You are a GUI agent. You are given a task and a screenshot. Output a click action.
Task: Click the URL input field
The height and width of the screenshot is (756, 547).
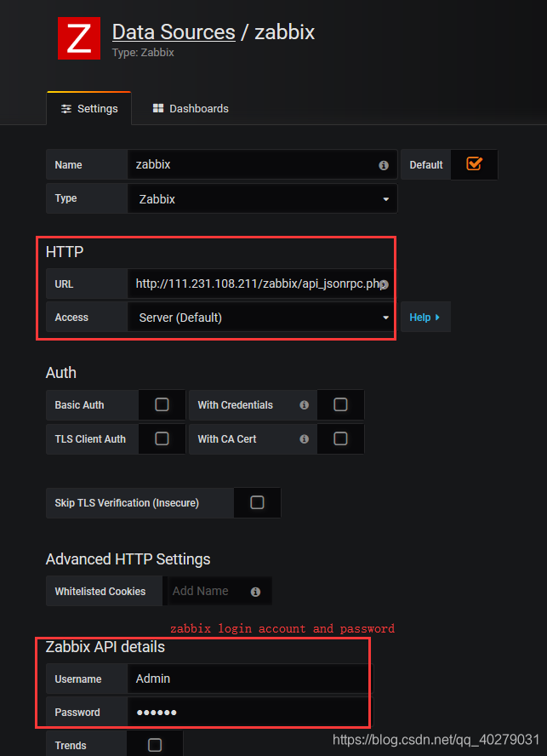tap(263, 283)
